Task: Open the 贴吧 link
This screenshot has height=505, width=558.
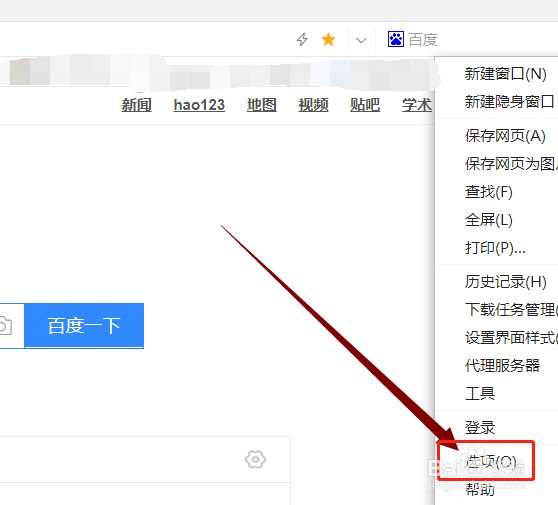Action: [x=365, y=105]
